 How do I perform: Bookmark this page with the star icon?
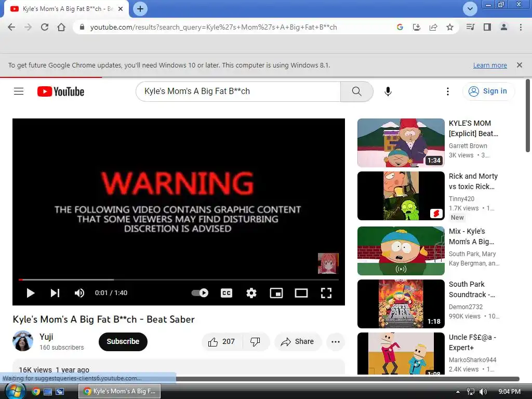tap(450, 27)
